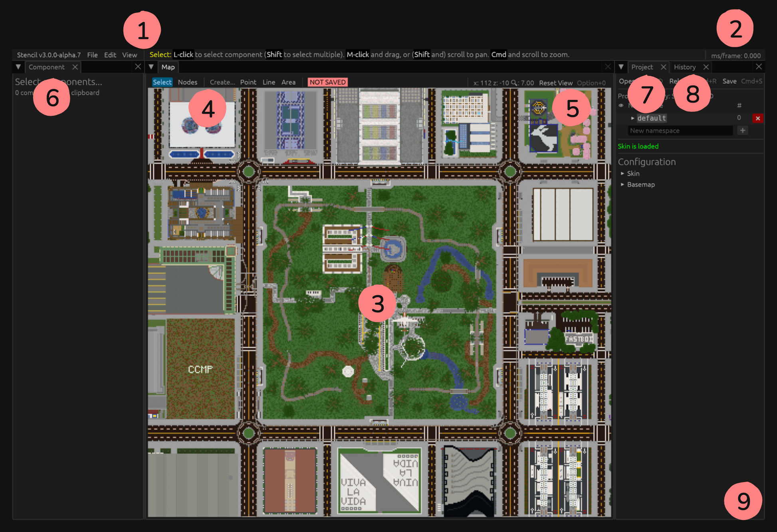777x532 pixels.
Task: Click the yellow 'Select:' hint label
Action: click(x=160, y=55)
